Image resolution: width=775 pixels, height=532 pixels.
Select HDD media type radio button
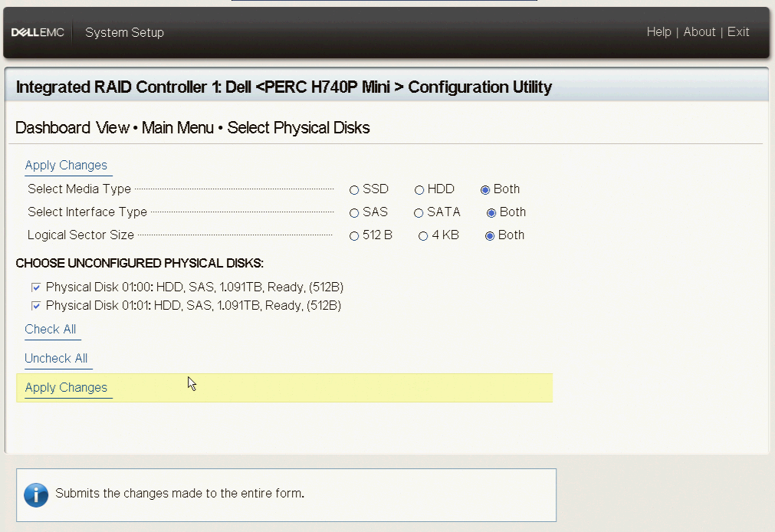click(419, 190)
